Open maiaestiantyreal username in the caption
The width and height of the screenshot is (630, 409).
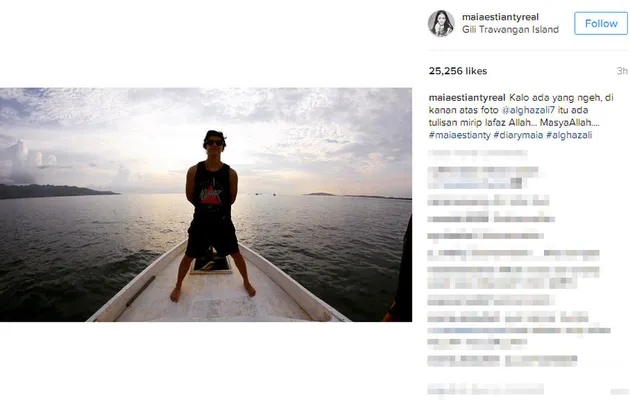(x=467, y=97)
